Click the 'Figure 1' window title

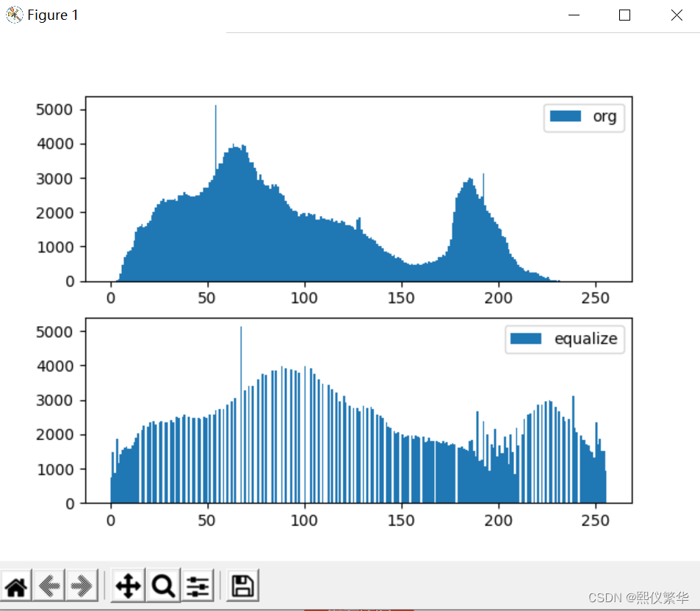[53, 15]
